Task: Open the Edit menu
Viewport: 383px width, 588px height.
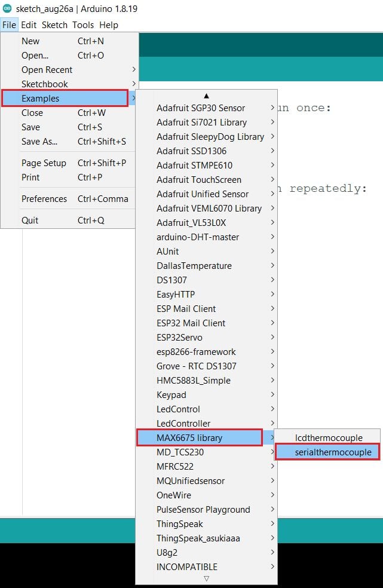Action: click(29, 25)
